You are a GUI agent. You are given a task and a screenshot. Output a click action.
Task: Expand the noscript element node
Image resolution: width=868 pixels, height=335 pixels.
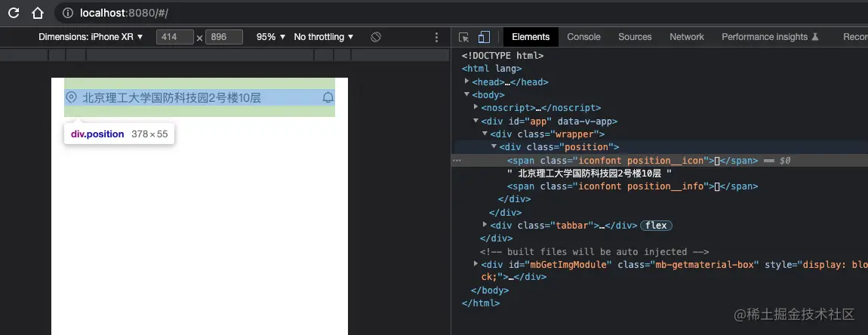tap(476, 107)
